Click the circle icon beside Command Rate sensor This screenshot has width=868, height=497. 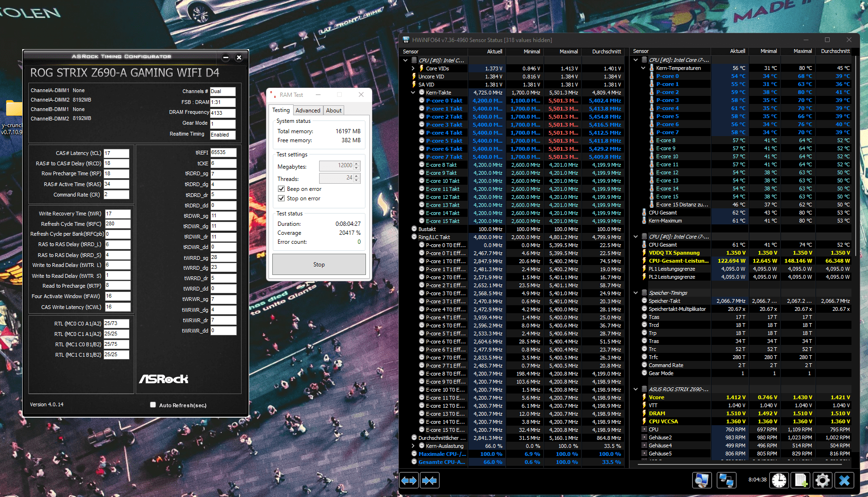point(644,365)
